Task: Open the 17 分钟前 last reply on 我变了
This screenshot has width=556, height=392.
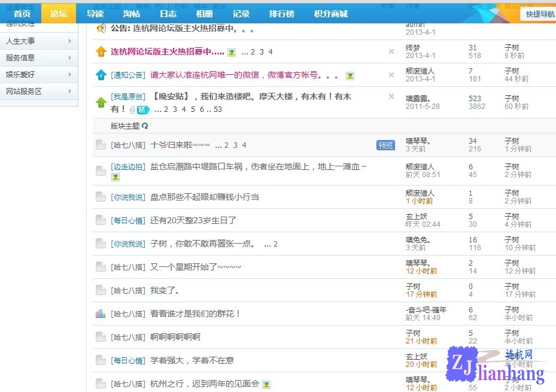Action: click(520, 294)
